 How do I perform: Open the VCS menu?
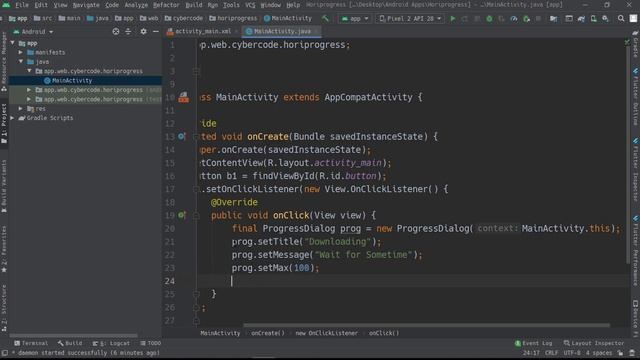coord(250,5)
